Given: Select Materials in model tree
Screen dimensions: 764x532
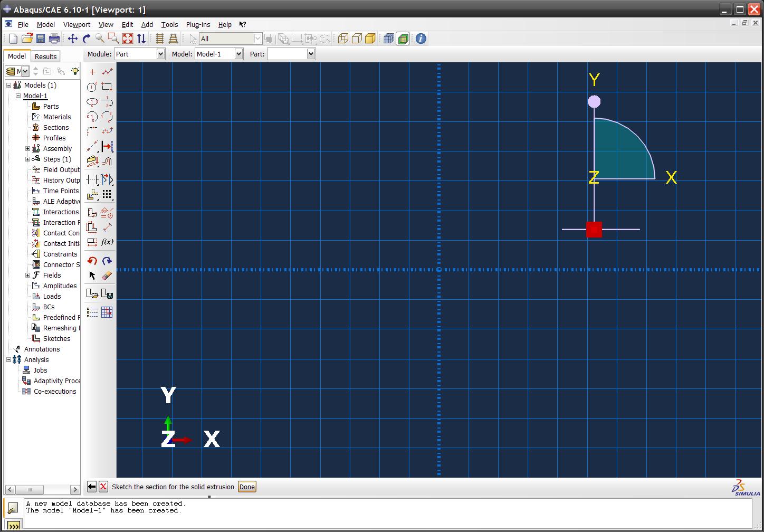Looking at the screenshot, I should point(57,117).
